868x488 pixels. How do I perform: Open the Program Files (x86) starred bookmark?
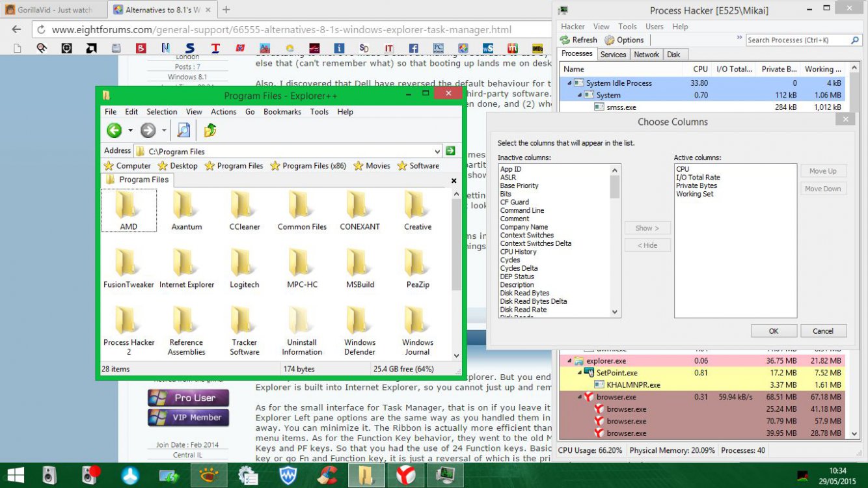coord(308,166)
